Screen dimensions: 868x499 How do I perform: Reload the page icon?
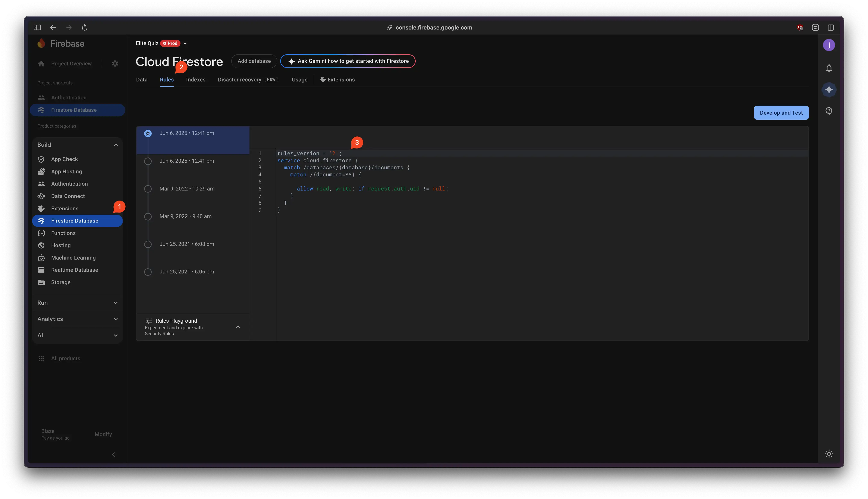pyautogui.click(x=85, y=27)
